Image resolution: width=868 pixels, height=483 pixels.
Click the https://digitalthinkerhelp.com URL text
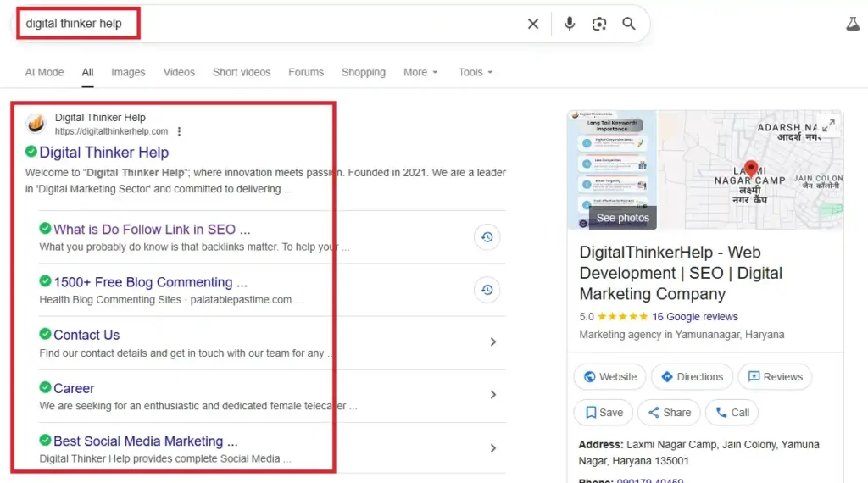coord(111,131)
